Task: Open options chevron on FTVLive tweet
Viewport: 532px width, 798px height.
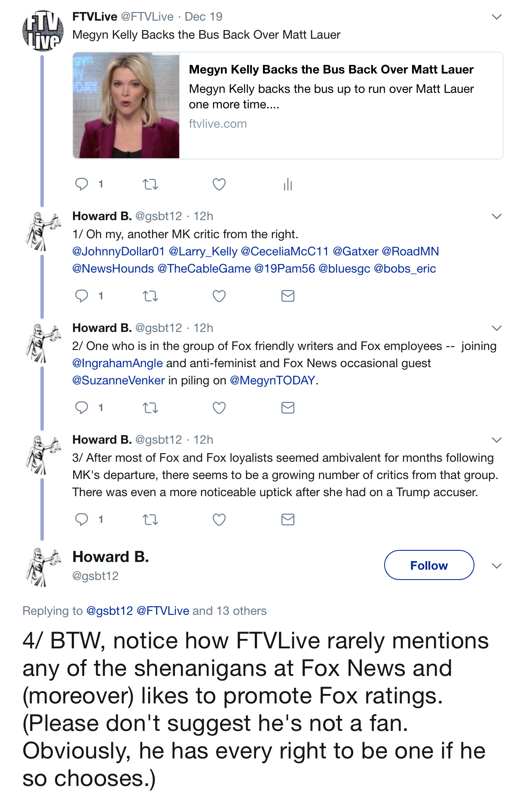Action: tap(497, 17)
